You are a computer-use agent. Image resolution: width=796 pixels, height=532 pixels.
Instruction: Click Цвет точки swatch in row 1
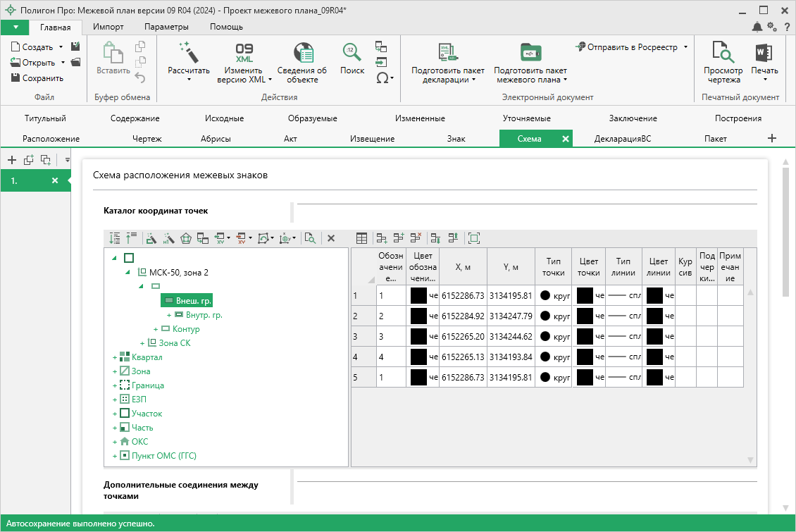pos(585,295)
